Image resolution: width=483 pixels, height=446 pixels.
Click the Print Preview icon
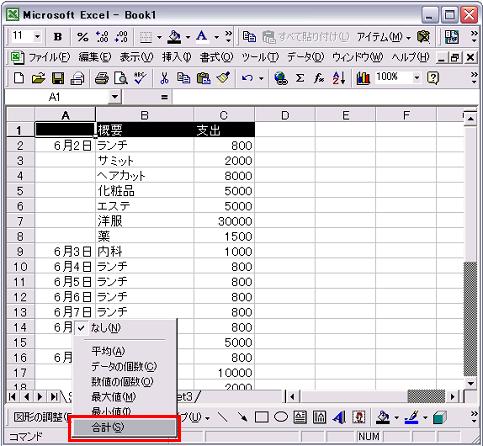click(x=120, y=78)
